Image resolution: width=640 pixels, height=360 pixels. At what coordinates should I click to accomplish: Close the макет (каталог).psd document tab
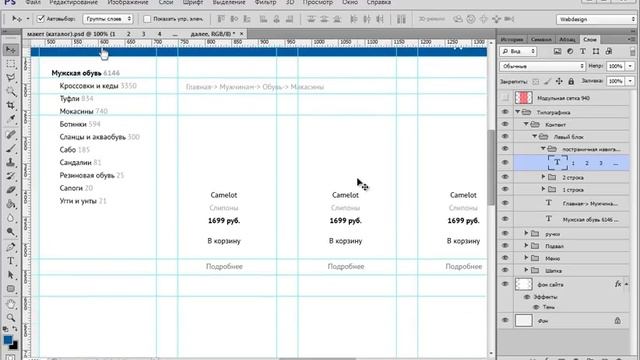pos(242,34)
